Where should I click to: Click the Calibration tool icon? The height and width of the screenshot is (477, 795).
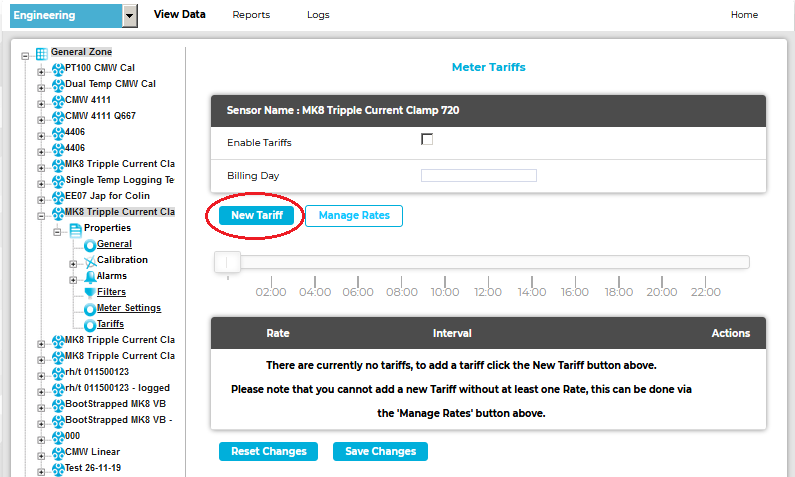tap(90, 262)
